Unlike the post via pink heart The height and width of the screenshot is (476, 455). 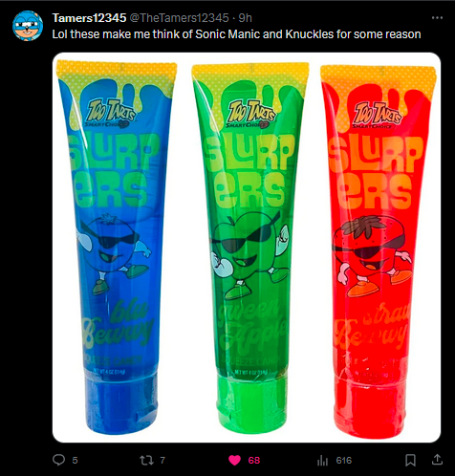coord(235,460)
